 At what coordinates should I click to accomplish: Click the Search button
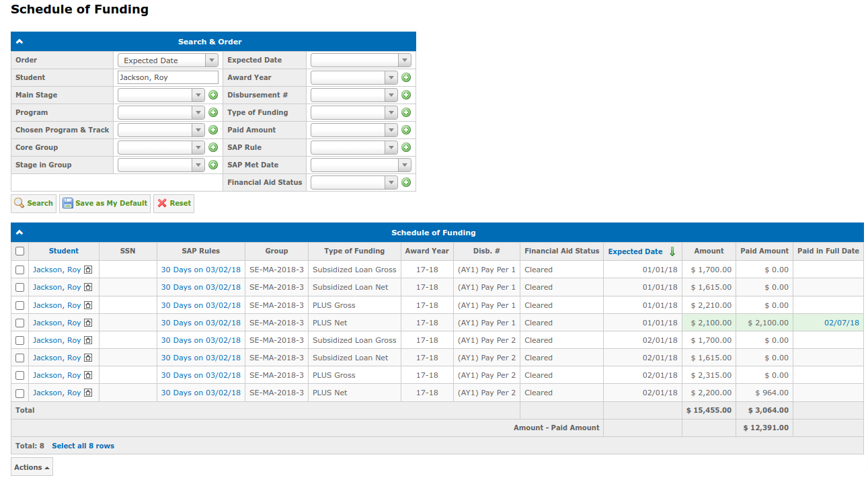pos(34,203)
